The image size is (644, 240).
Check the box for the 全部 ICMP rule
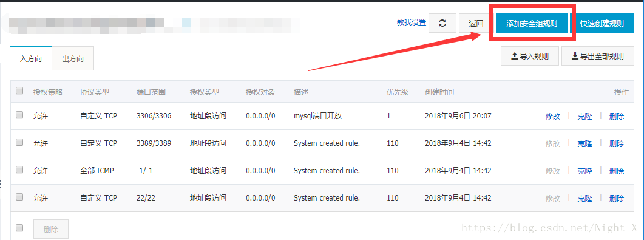pyautogui.click(x=19, y=170)
